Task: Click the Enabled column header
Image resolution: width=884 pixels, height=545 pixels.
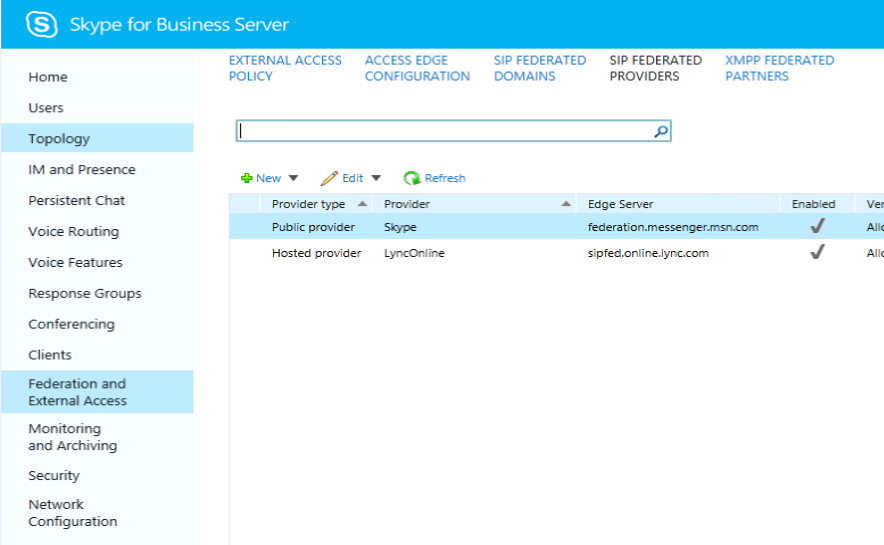Action: click(x=813, y=204)
